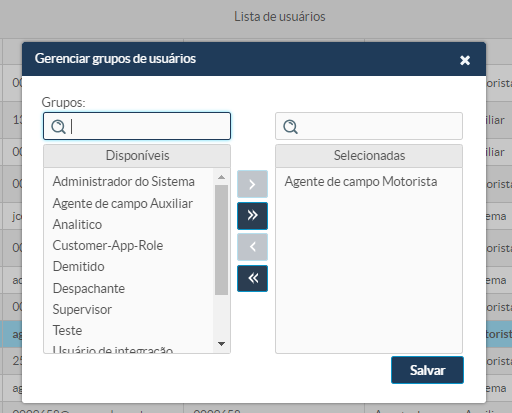Image resolution: width=512 pixels, height=413 pixels.
Task: Focus the available groups search field
Action: (137, 126)
